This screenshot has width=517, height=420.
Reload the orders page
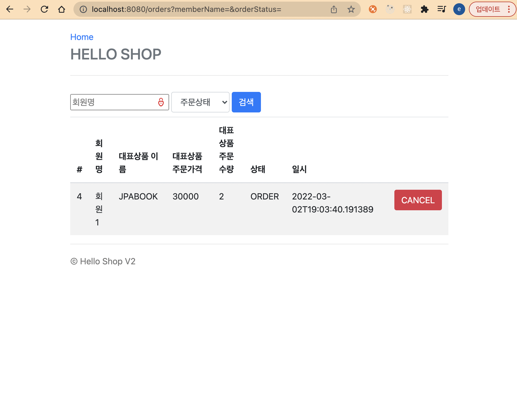coord(44,9)
